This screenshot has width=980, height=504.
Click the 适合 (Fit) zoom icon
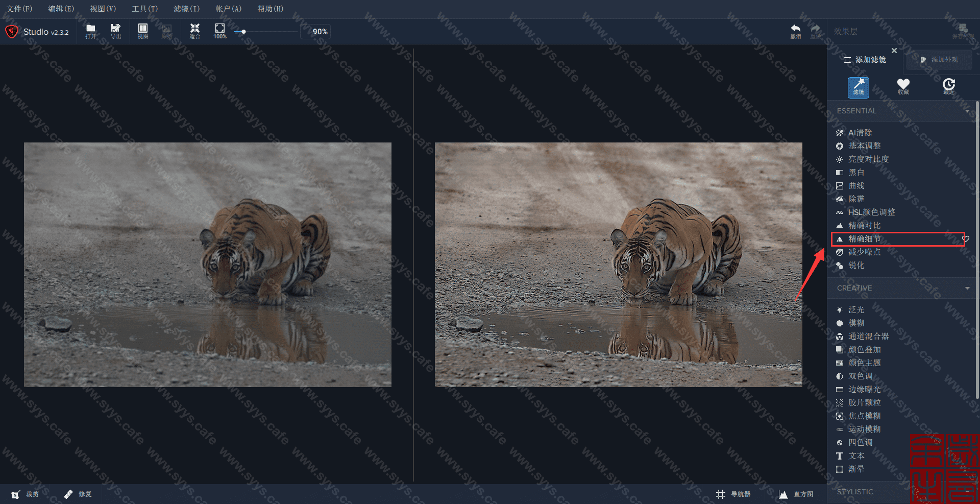(x=194, y=31)
